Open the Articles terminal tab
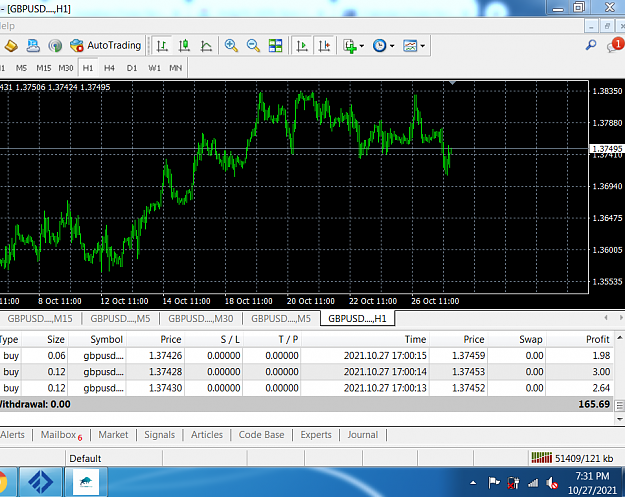 tap(206, 435)
